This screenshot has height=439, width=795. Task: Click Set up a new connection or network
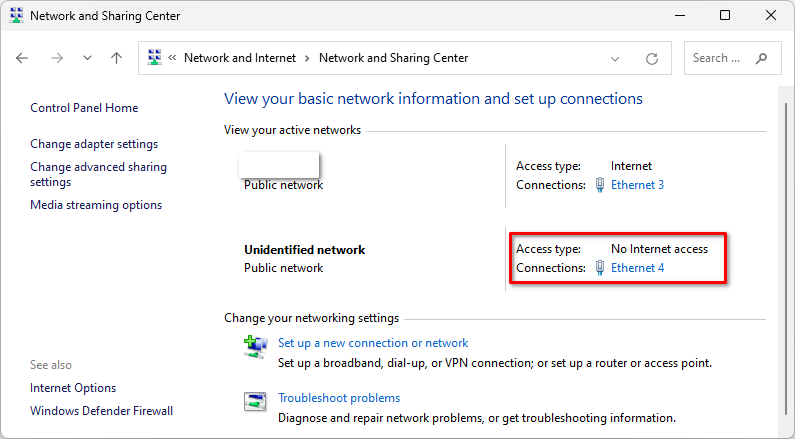(373, 343)
